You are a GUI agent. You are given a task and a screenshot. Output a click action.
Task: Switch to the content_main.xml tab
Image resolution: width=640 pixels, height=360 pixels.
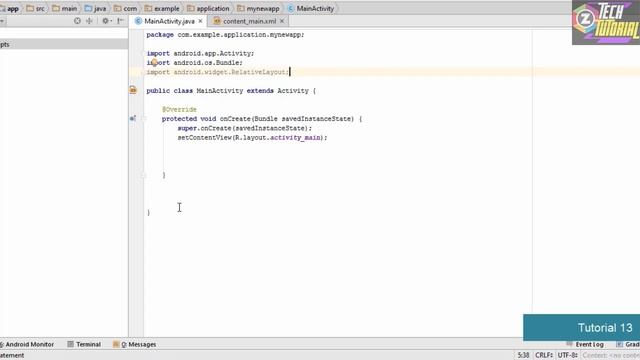(x=249, y=21)
